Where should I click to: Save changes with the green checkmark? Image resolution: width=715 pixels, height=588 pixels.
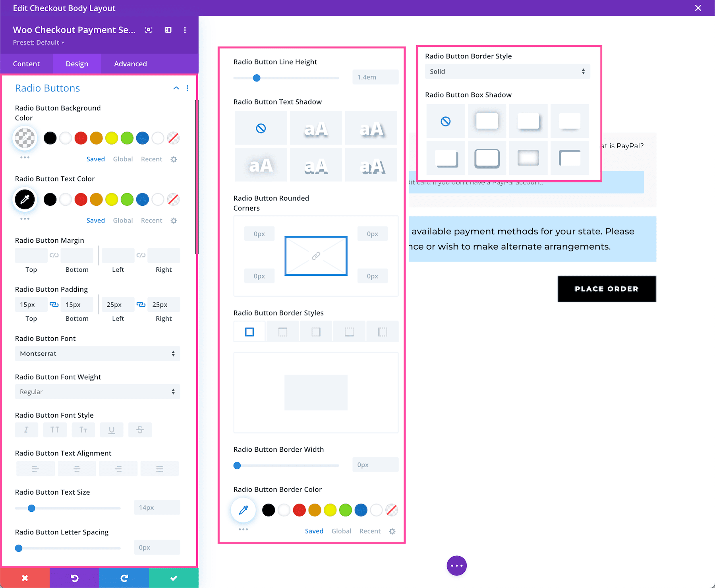pos(174,578)
